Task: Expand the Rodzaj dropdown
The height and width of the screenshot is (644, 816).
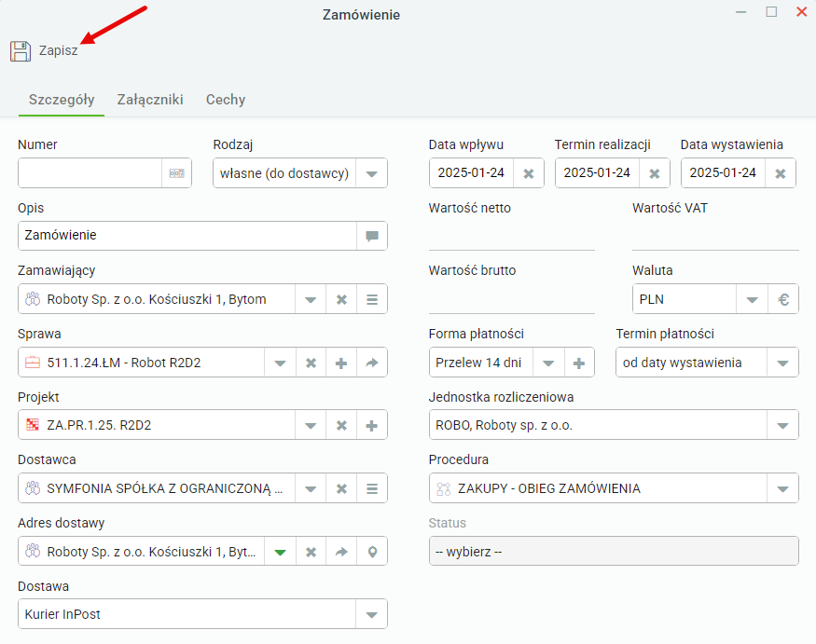Action: pyautogui.click(x=371, y=173)
